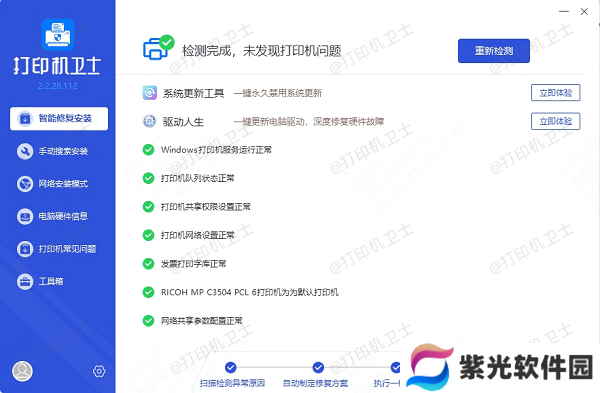Minimize the 打印机卫士 window
The height and width of the screenshot is (393, 600).
coord(564,11)
